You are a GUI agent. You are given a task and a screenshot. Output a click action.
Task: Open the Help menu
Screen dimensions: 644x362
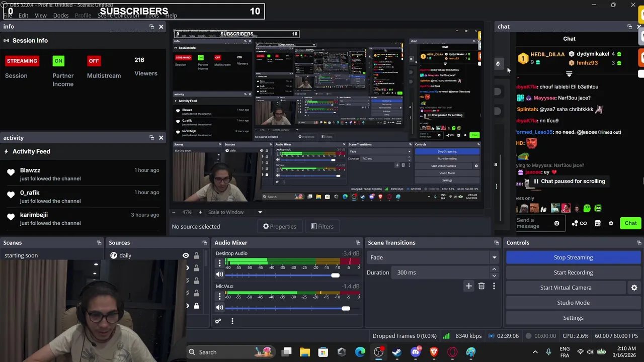click(x=171, y=16)
